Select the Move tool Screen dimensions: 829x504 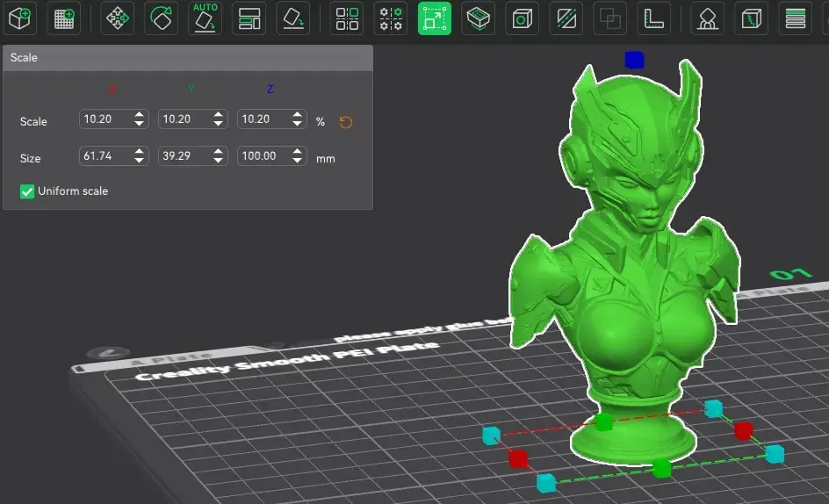click(x=117, y=18)
